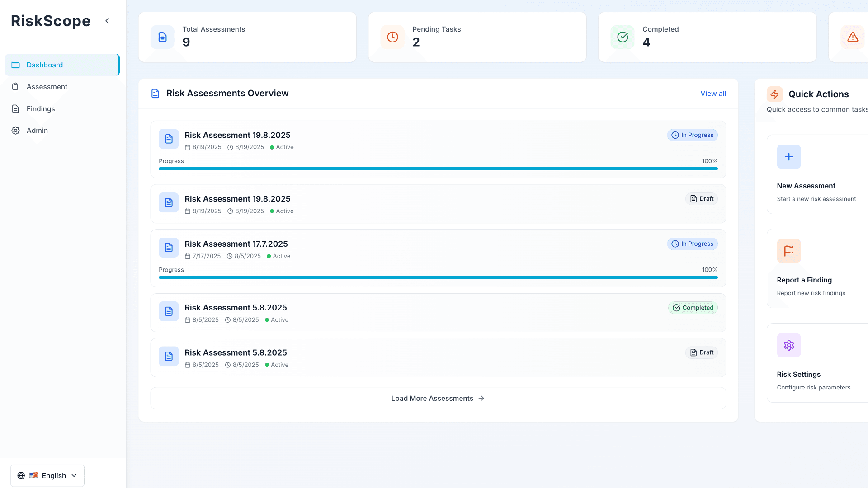Image resolution: width=868 pixels, height=488 pixels.
Task: Open first Risk Assessment 19.8.2025 In Progress
Action: (x=438, y=150)
